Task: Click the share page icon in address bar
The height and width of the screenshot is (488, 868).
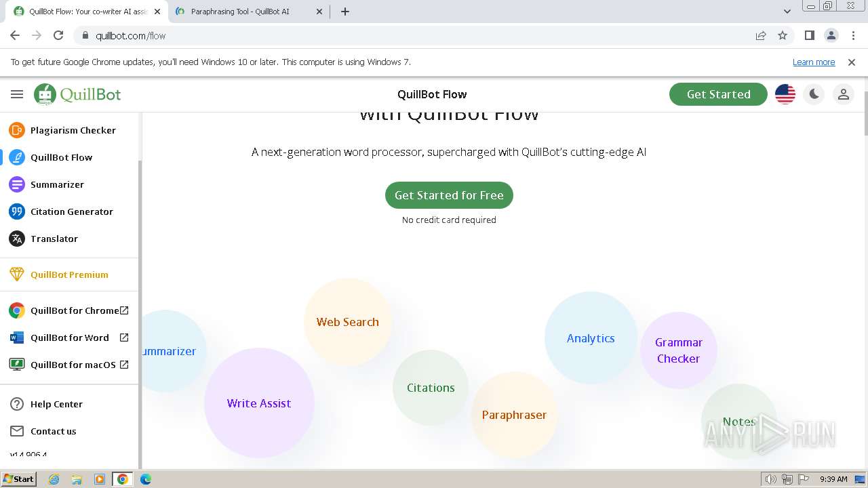Action: [761, 35]
